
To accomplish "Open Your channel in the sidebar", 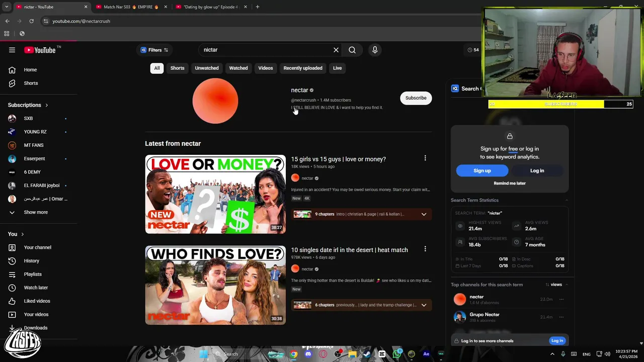I will pos(37,247).
